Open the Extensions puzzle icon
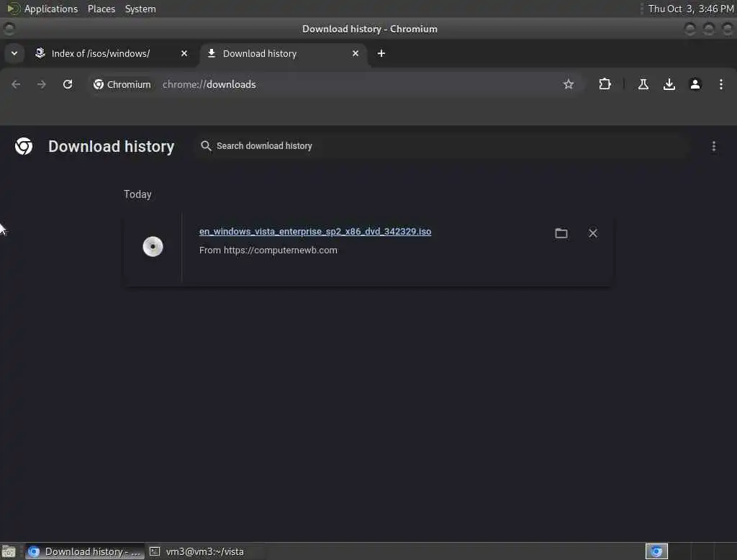737x560 pixels. click(x=605, y=85)
